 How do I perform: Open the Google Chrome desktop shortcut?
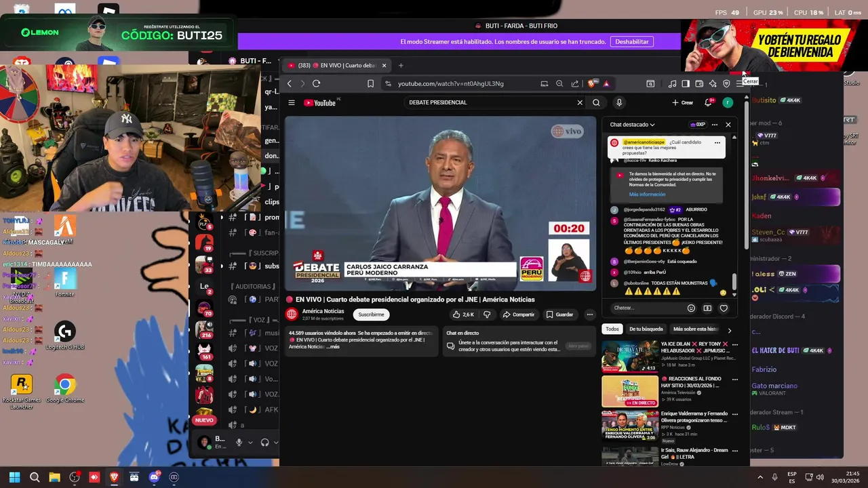(64, 389)
